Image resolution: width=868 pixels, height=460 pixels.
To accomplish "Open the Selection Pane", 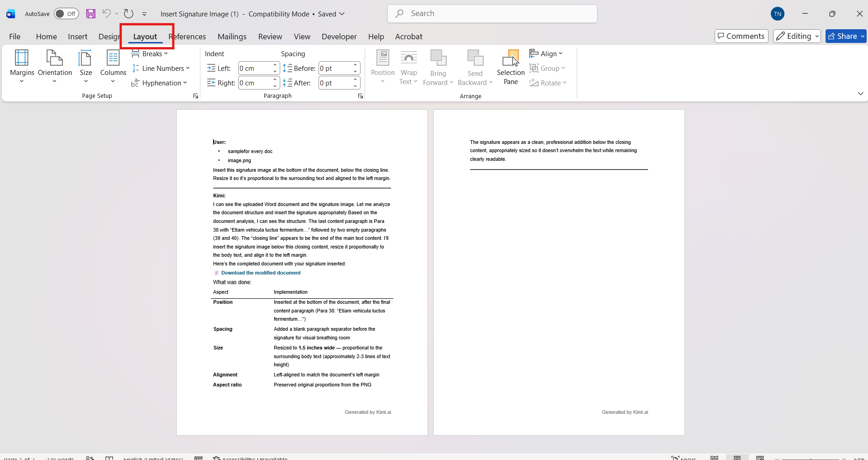I will click(511, 67).
